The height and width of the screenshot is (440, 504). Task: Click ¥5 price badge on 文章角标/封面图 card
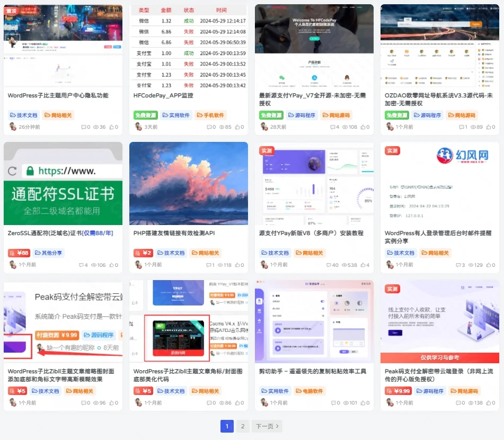(143, 391)
